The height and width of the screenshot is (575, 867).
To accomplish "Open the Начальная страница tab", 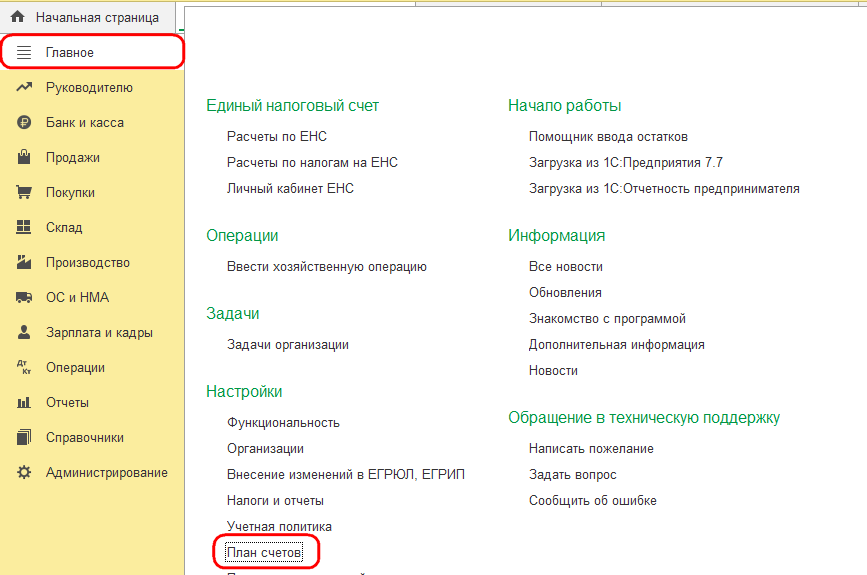I will point(88,17).
